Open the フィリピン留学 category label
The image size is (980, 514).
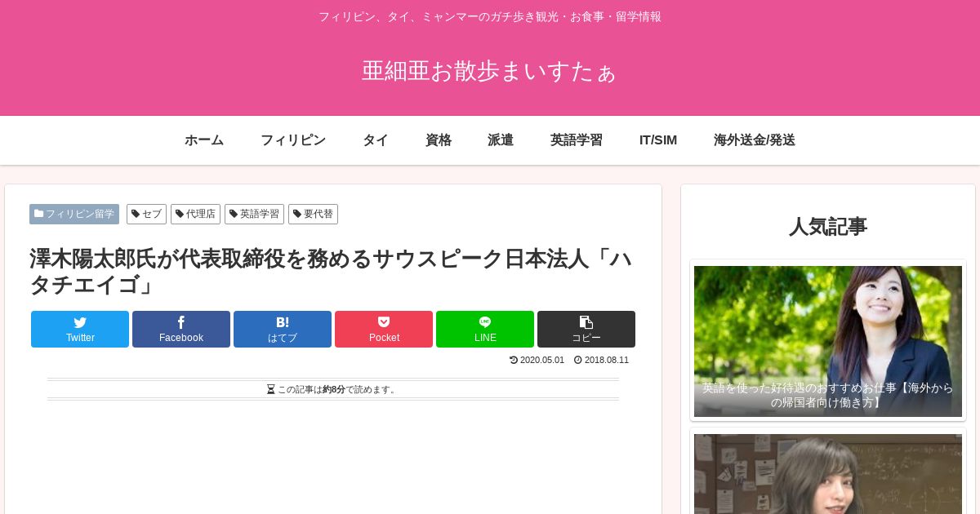pyautogui.click(x=74, y=214)
